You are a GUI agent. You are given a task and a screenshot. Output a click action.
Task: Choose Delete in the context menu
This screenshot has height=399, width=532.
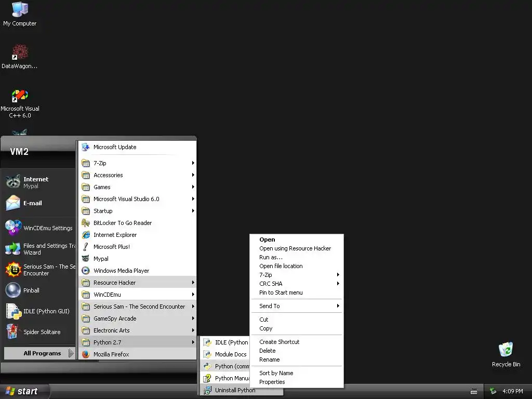coord(297,351)
